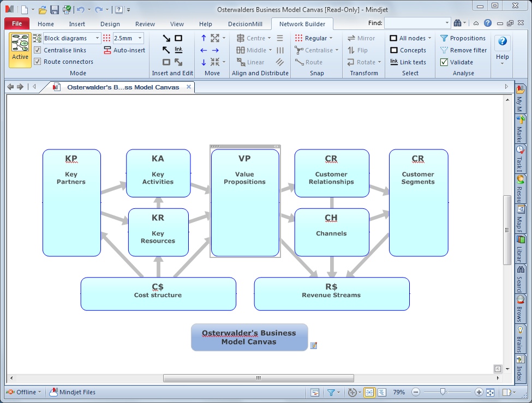Click the Link texts select button

tap(408, 62)
